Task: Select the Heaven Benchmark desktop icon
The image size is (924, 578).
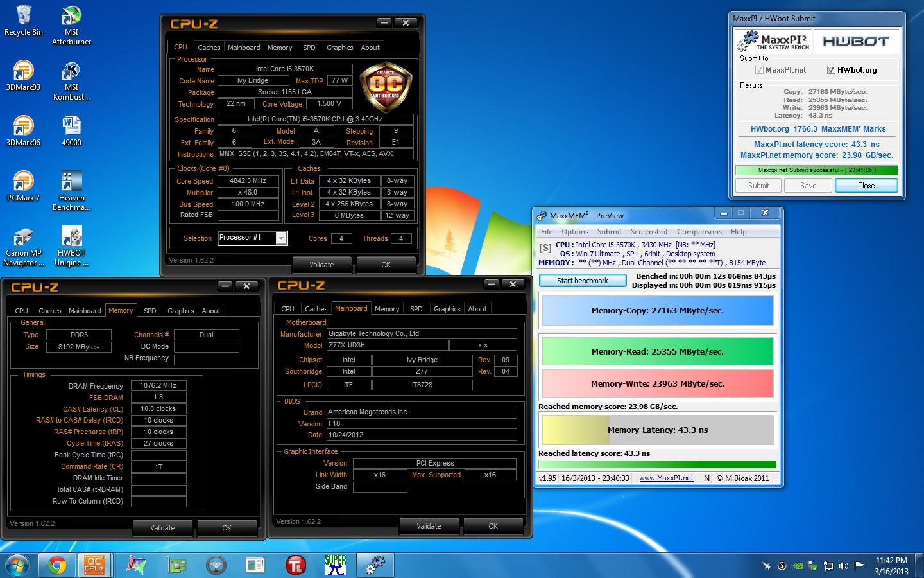Action: pyautogui.click(x=71, y=191)
